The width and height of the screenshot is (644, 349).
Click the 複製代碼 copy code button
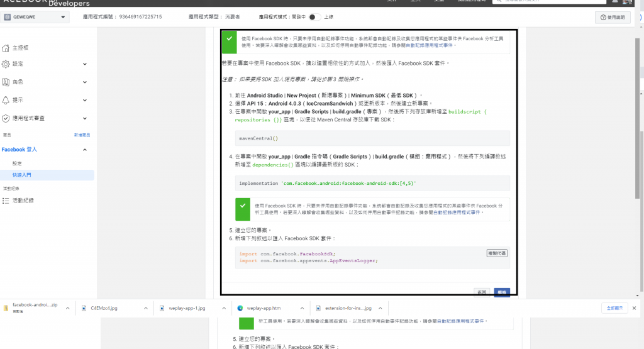[497, 253]
